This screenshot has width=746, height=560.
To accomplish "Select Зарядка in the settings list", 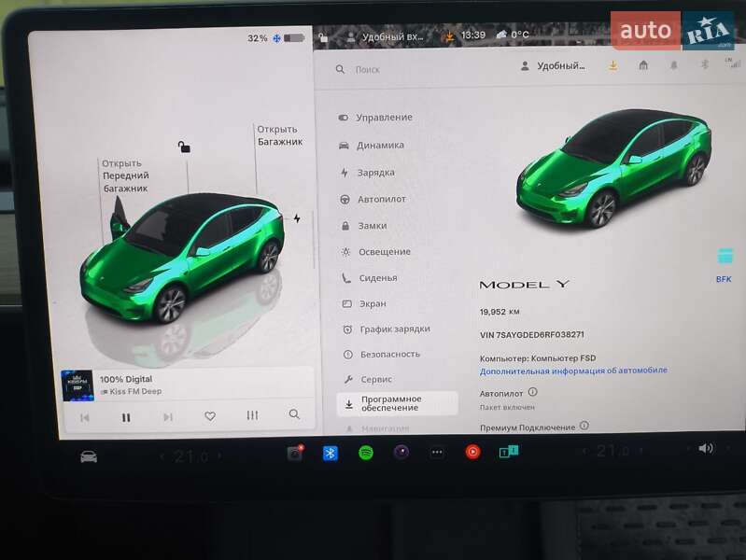I will click(368, 173).
